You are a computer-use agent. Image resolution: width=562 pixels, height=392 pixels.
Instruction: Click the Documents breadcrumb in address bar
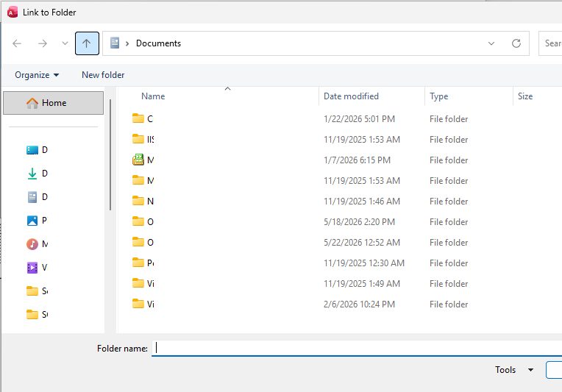coord(158,43)
